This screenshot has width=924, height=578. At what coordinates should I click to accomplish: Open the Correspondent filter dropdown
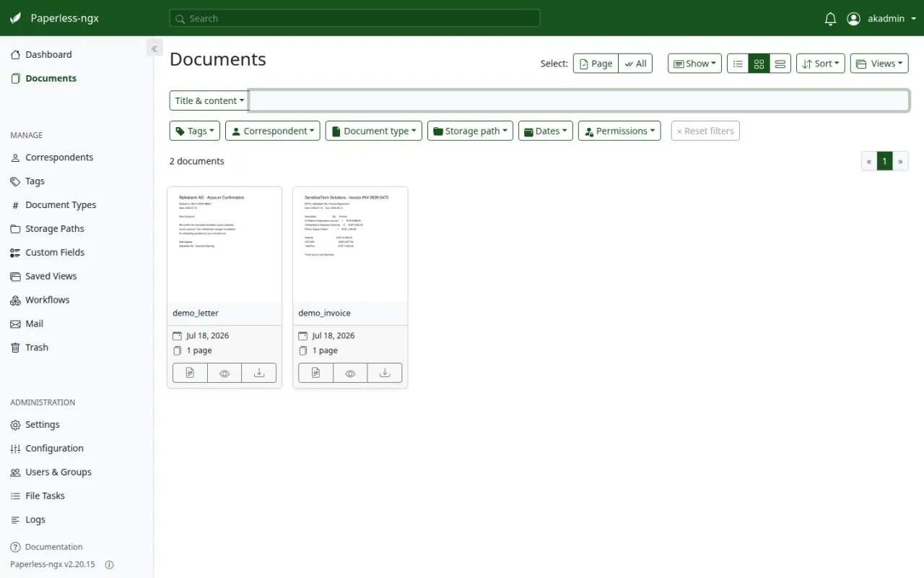click(x=273, y=131)
